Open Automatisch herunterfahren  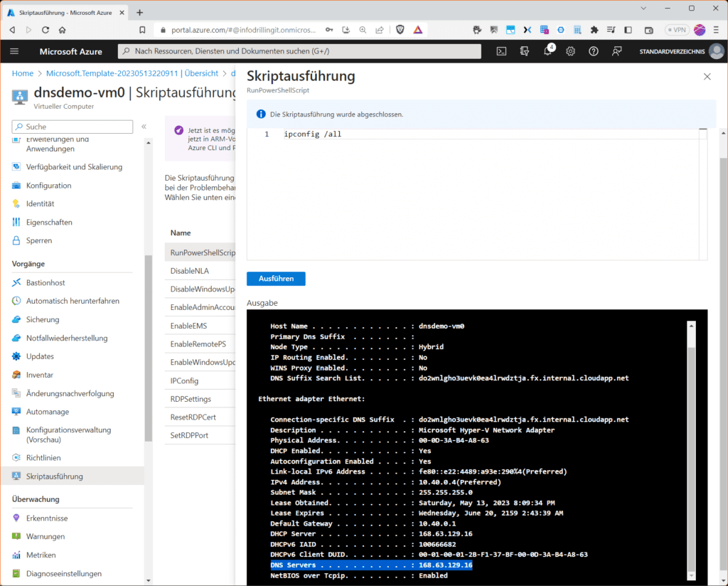point(74,301)
